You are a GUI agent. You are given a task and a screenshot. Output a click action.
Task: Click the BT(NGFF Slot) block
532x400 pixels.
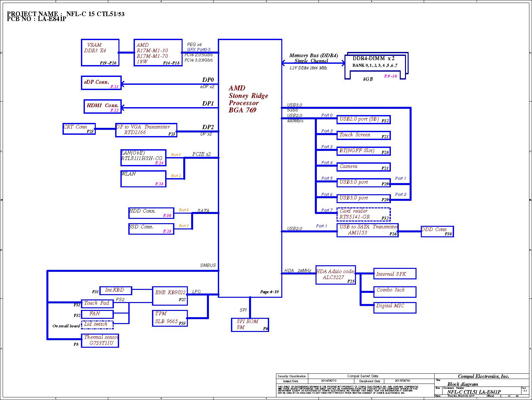coord(364,151)
